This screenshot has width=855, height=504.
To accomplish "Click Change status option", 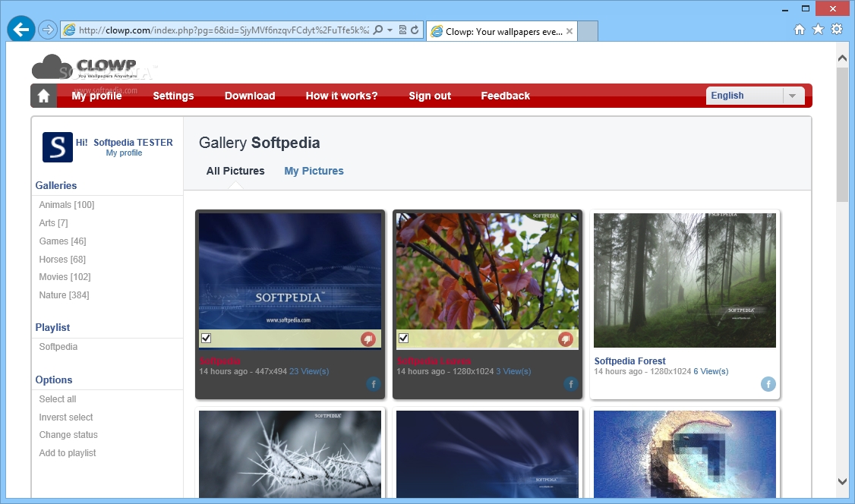I will (68, 435).
